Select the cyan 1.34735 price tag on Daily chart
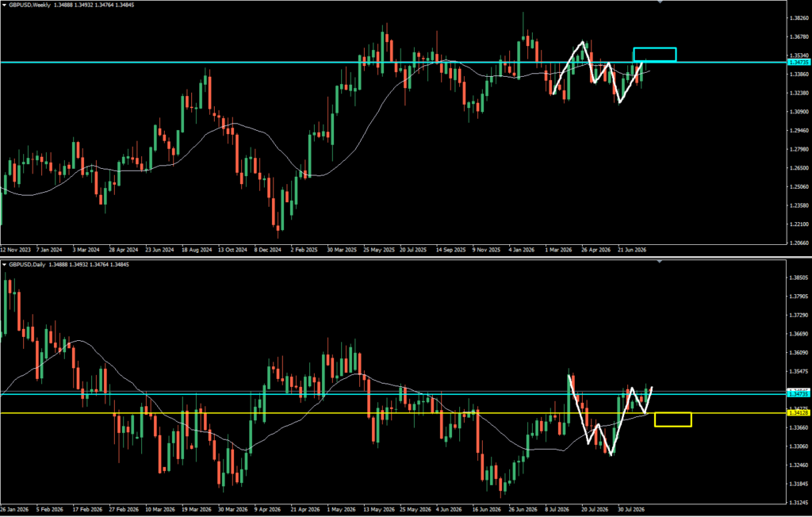This screenshot has height=517, width=812. pyautogui.click(x=798, y=394)
